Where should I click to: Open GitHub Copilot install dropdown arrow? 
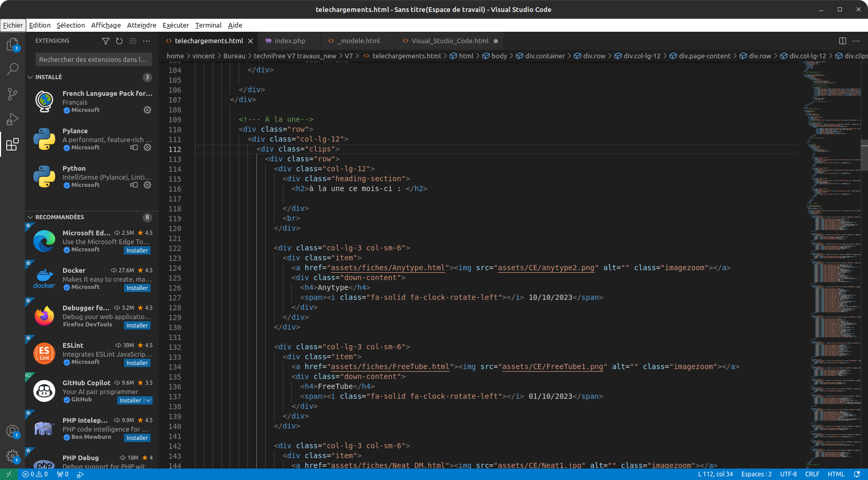(148, 400)
